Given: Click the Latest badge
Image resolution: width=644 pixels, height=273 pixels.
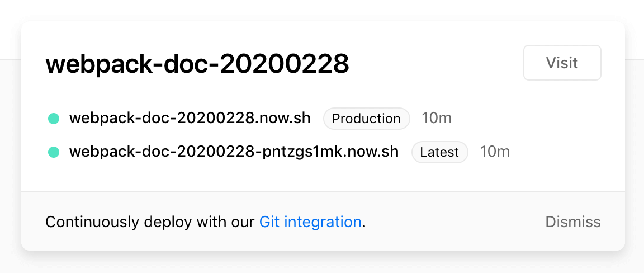Looking at the screenshot, I should click(x=439, y=152).
